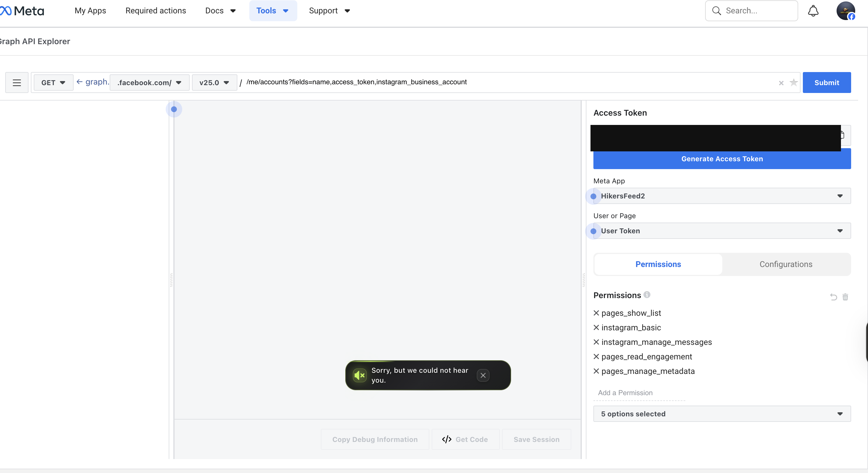Delete all permissions using the trash icon
The image size is (868, 473).
coord(846,297)
